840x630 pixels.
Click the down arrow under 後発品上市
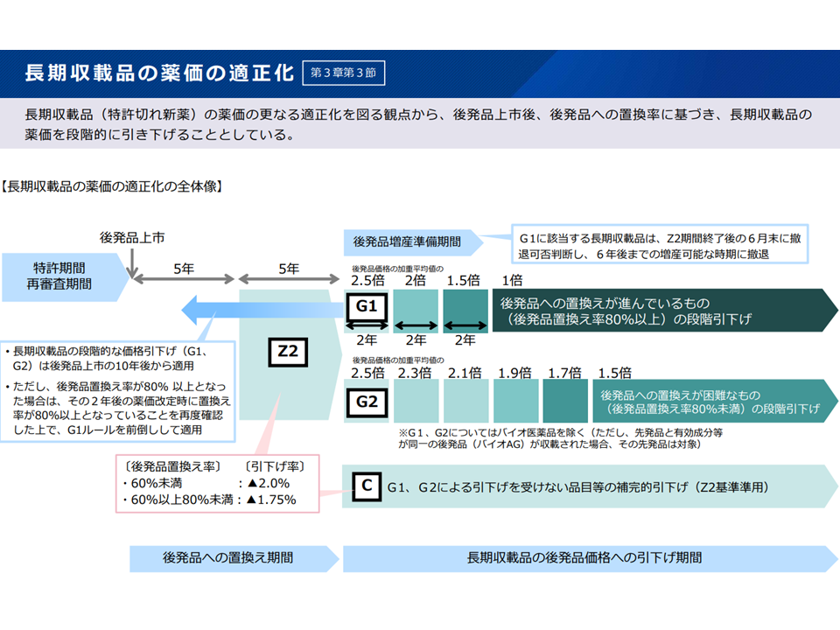(x=131, y=261)
